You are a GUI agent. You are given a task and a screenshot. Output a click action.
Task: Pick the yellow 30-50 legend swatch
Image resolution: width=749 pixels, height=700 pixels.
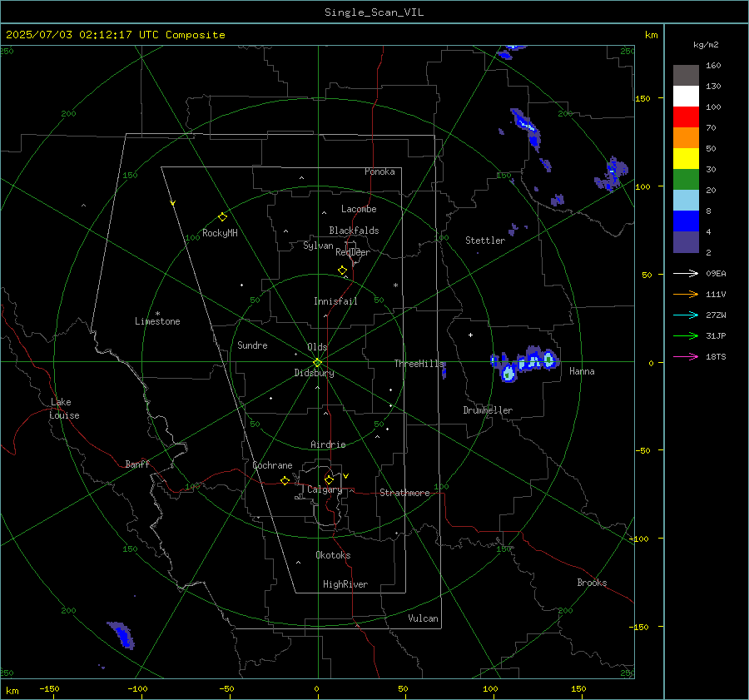(x=686, y=159)
